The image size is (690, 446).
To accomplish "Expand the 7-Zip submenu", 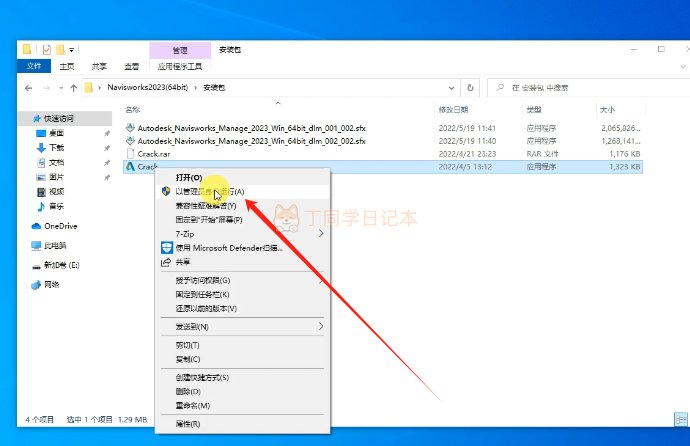I will tap(242, 234).
